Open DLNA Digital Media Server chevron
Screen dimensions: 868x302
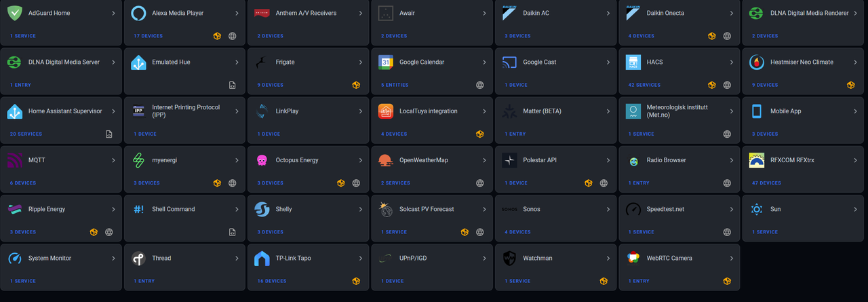(113, 62)
